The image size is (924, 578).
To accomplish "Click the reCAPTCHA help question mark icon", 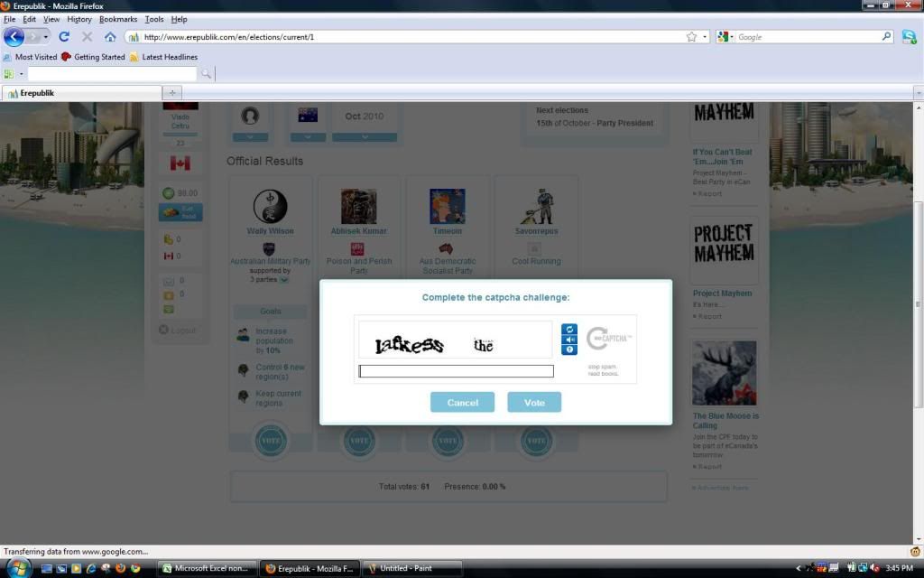I will click(x=569, y=350).
